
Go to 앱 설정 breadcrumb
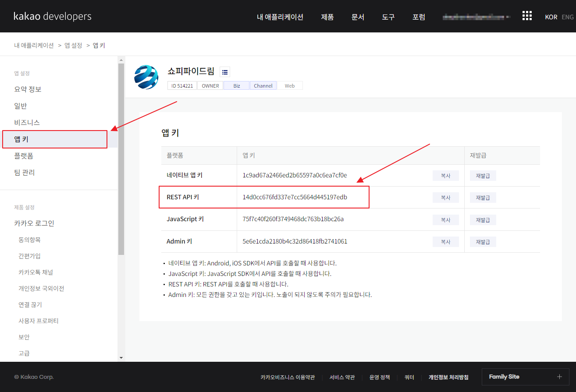coord(73,45)
